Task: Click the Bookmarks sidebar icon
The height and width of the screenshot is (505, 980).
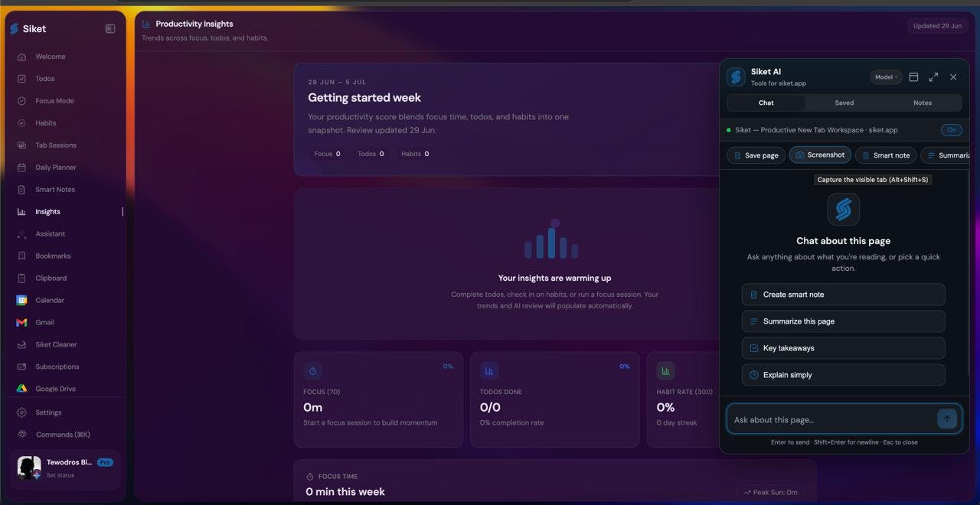Action: [21, 256]
